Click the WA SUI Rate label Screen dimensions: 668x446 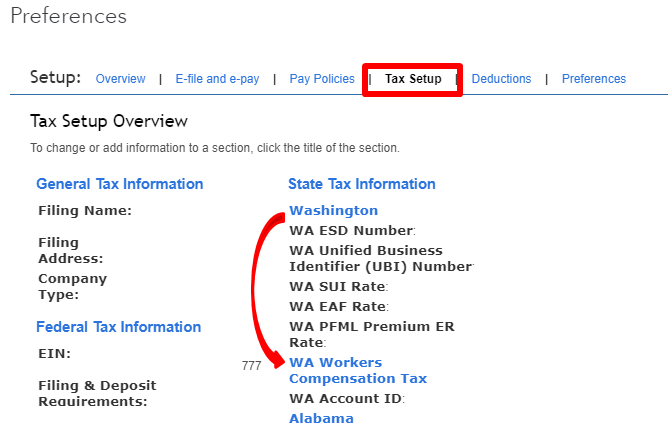[338, 287]
